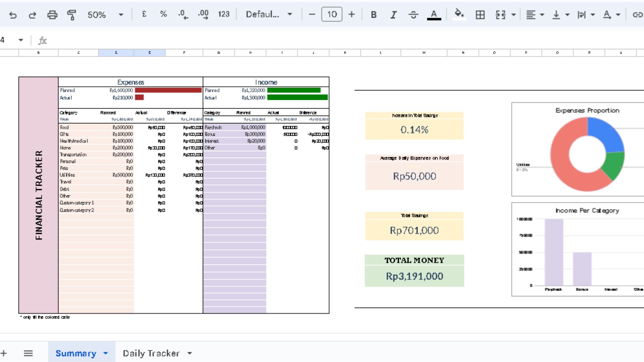The width and height of the screenshot is (644, 362).
Task: Decrease decimal places
Action: (183, 14)
